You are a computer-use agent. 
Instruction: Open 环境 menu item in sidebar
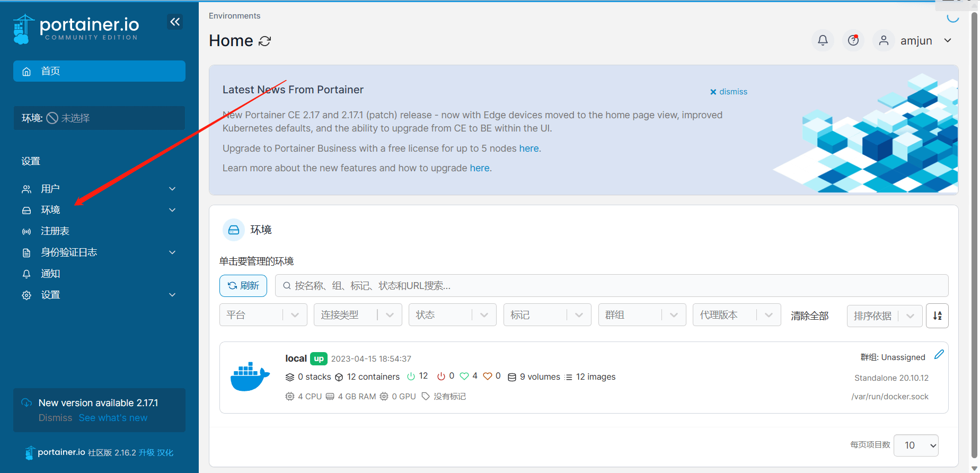(99, 210)
